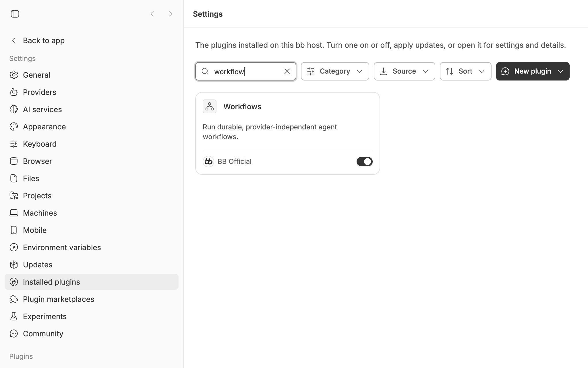Viewport: 588px width, 368px height.
Task: Open the Category filter dropdown
Action: (x=335, y=71)
